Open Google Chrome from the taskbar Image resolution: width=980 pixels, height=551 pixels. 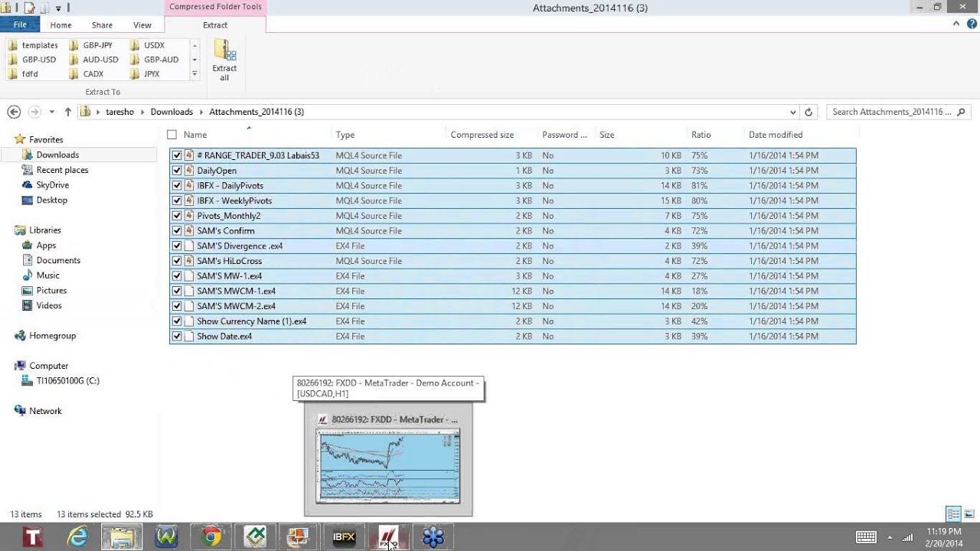[x=211, y=537]
